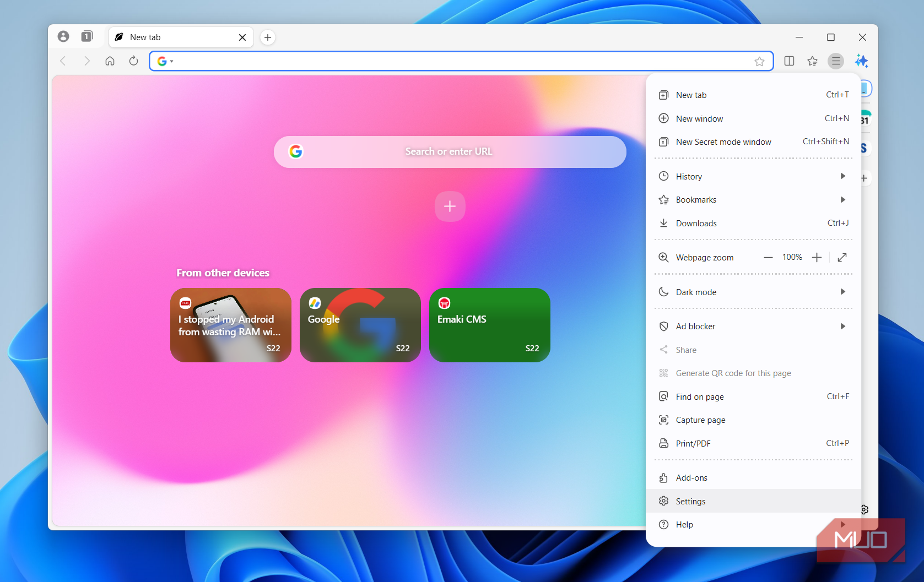Viewport: 924px width, 582px height.
Task: Increase webpage zoom with plus
Action: pyautogui.click(x=817, y=258)
